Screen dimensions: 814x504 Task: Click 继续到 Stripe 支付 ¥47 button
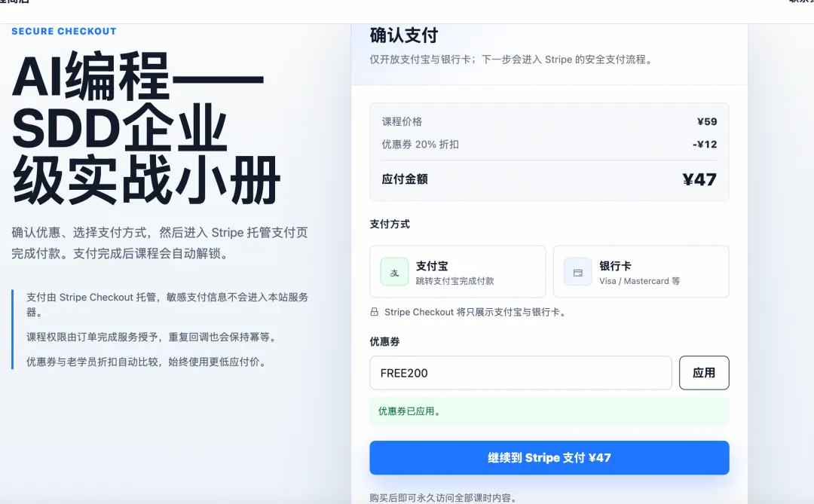tap(549, 458)
